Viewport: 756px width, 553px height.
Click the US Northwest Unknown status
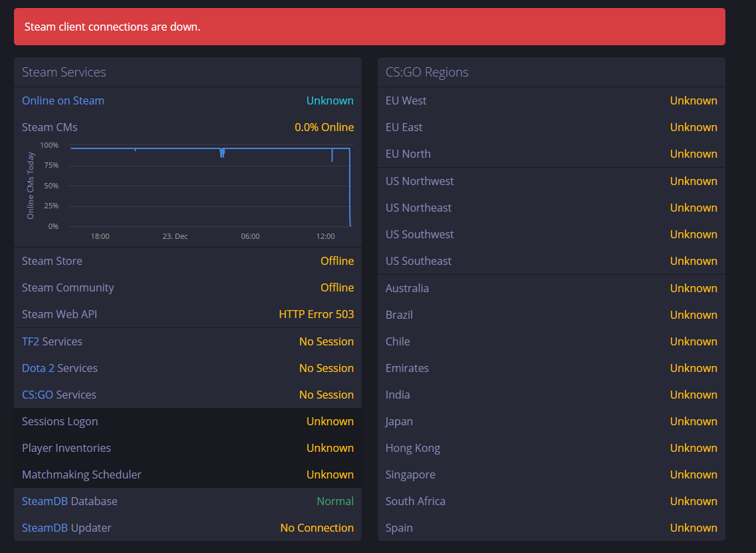[693, 181]
